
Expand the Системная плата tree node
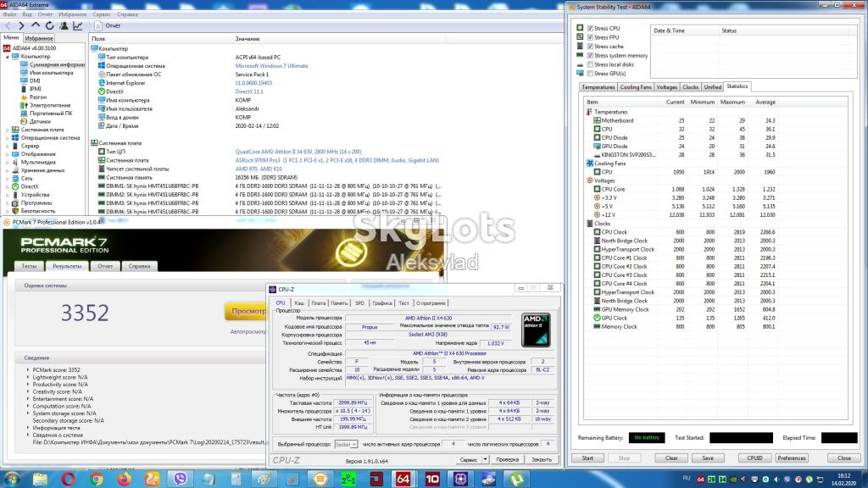click(7, 130)
